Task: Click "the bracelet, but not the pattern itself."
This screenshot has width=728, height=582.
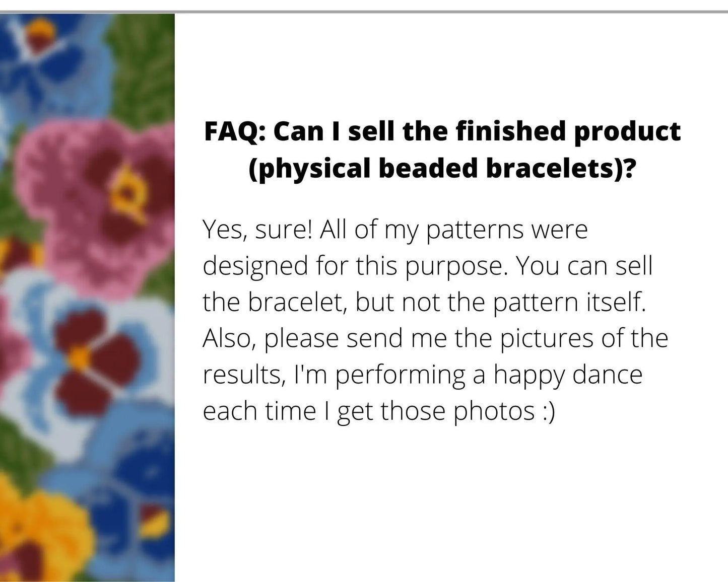Action: 424,302
